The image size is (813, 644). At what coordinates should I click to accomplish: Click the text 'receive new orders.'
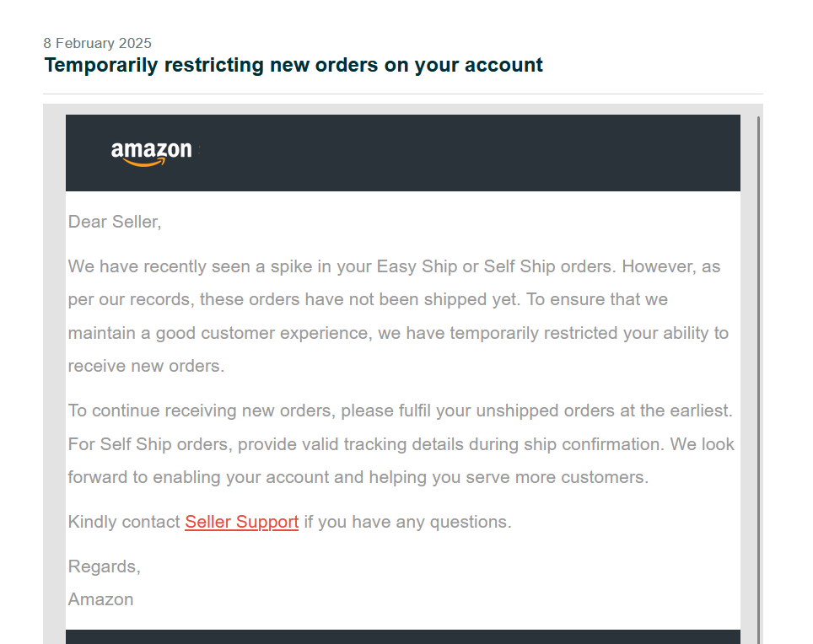(147, 366)
